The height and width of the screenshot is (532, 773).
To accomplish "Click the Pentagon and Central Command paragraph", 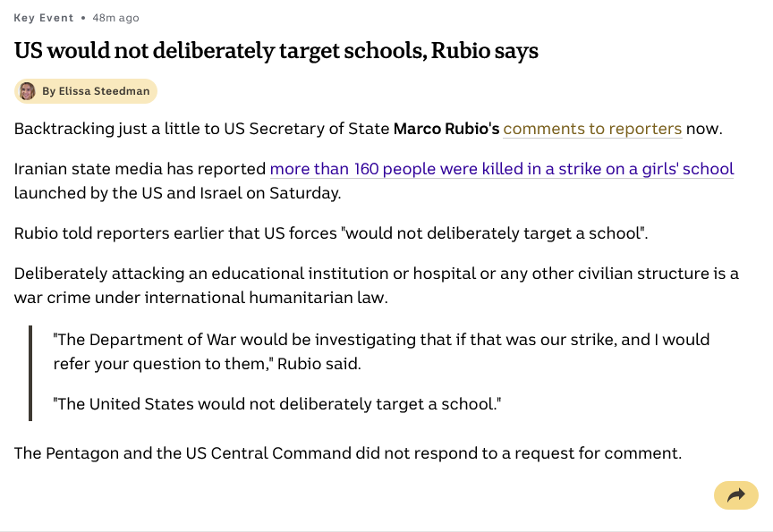I will point(347,453).
